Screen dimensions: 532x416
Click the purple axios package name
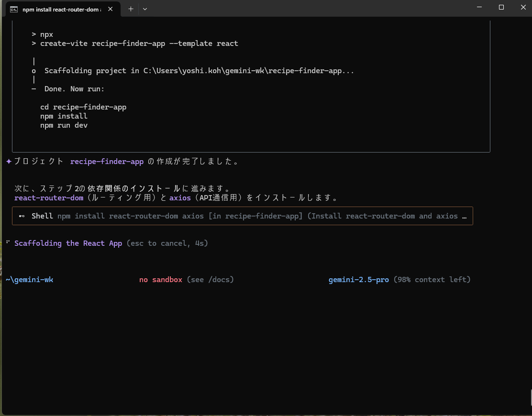pyautogui.click(x=180, y=197)
